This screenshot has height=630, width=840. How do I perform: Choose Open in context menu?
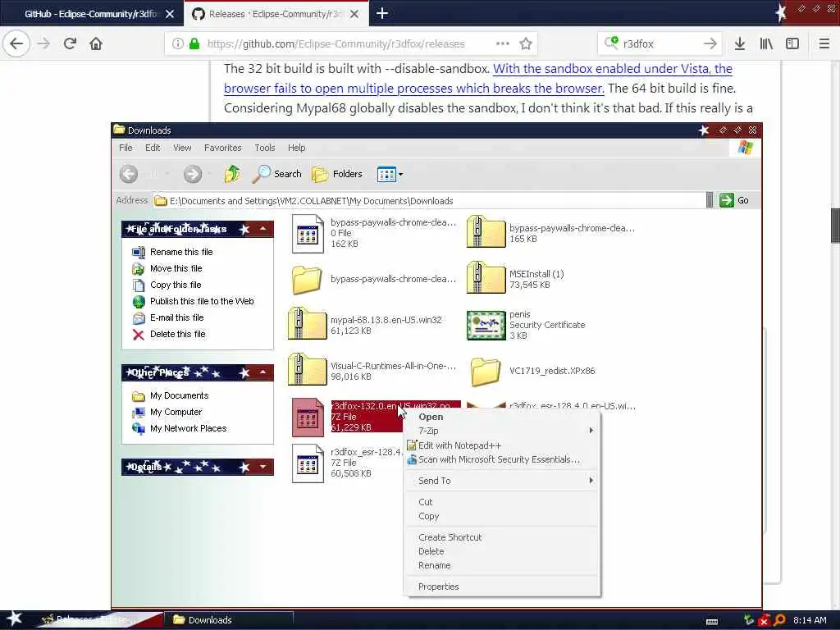(502, 417)
